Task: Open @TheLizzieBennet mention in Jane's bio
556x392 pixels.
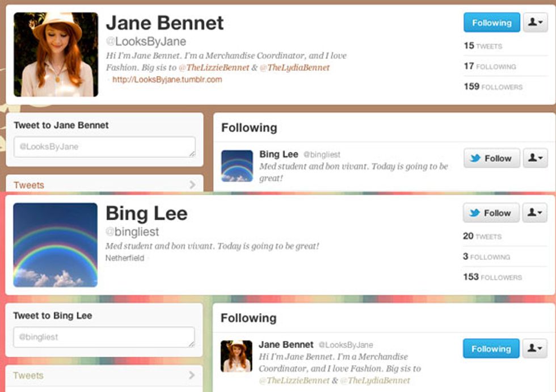Action: 214,68
